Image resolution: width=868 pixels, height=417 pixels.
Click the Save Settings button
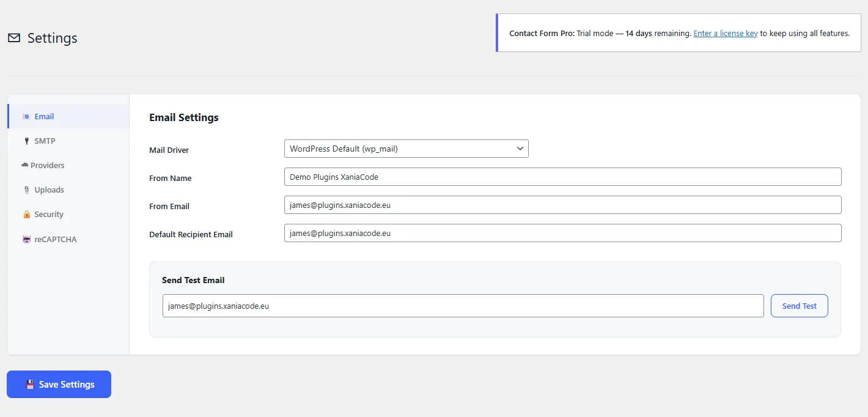(x=59, y=384)
